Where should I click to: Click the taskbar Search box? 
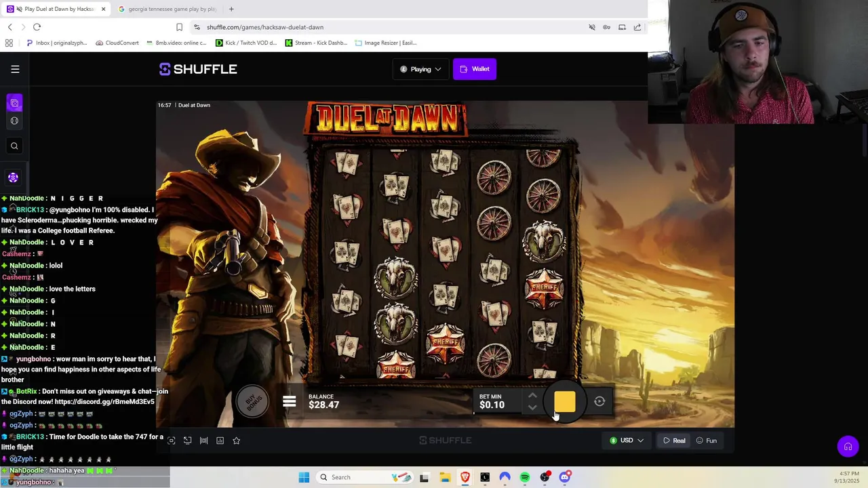coord(363,477)
